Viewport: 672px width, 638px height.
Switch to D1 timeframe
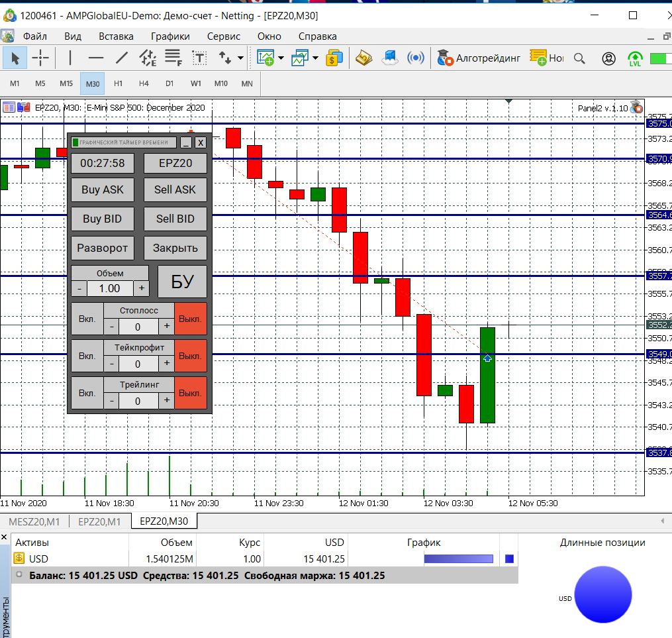[169, 83]
